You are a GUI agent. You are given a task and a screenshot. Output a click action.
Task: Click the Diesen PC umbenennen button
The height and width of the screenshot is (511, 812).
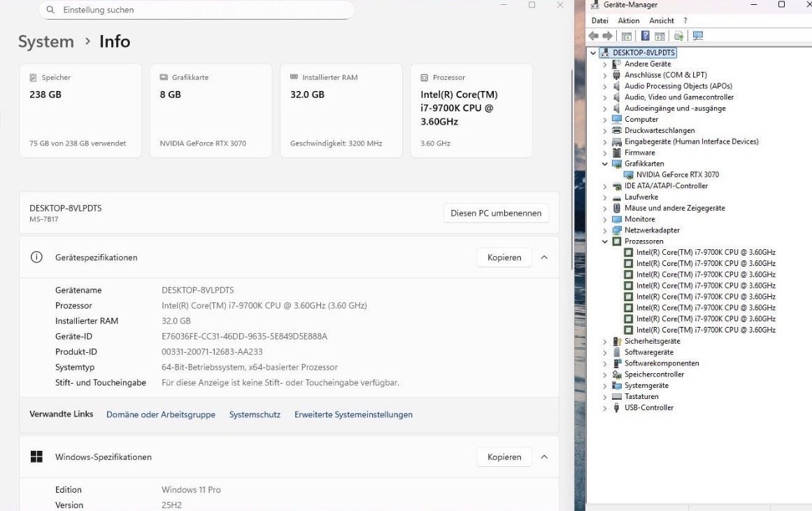[x=496, y=213]
